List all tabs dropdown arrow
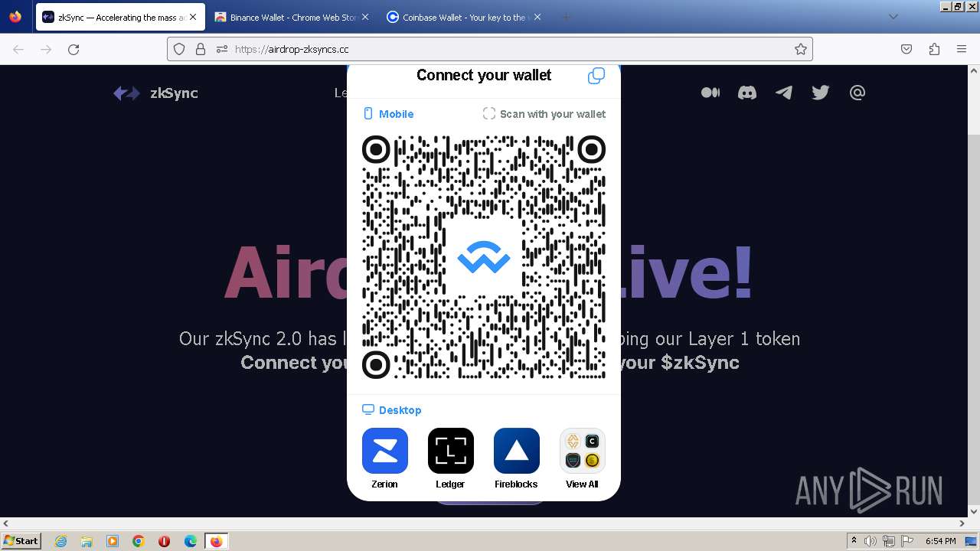980x551 pixels. [893, 17]
